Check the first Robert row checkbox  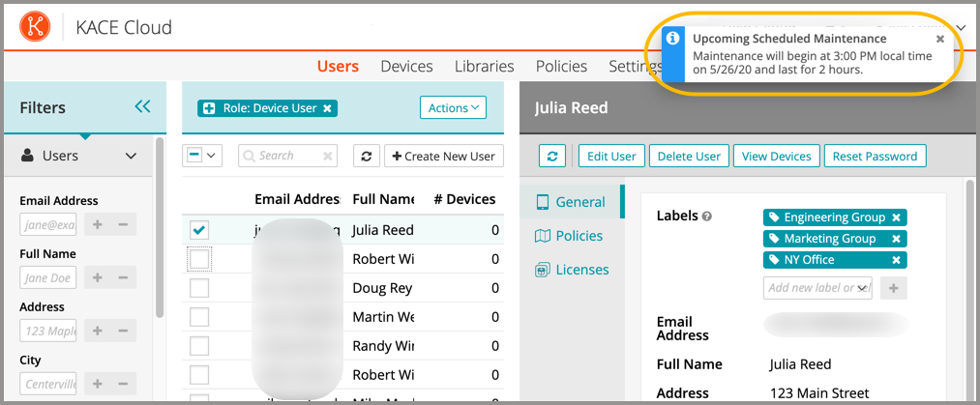[x=198, y=259]
